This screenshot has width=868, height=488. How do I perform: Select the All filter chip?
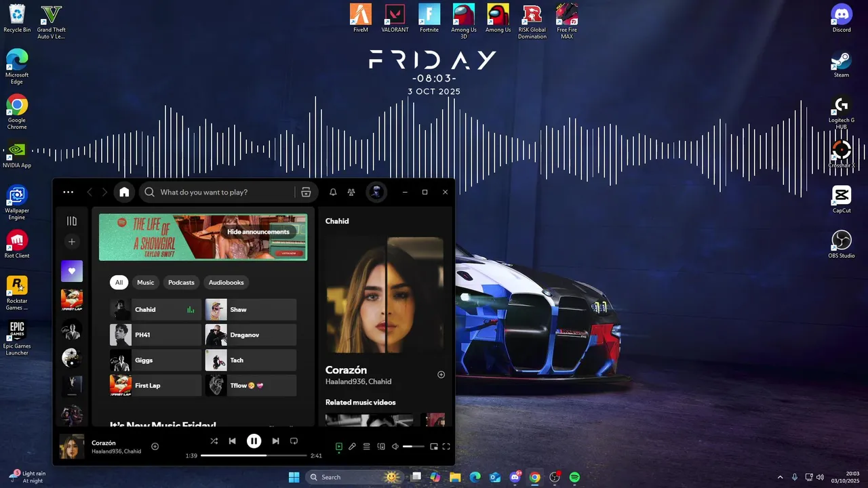(119, 283)
